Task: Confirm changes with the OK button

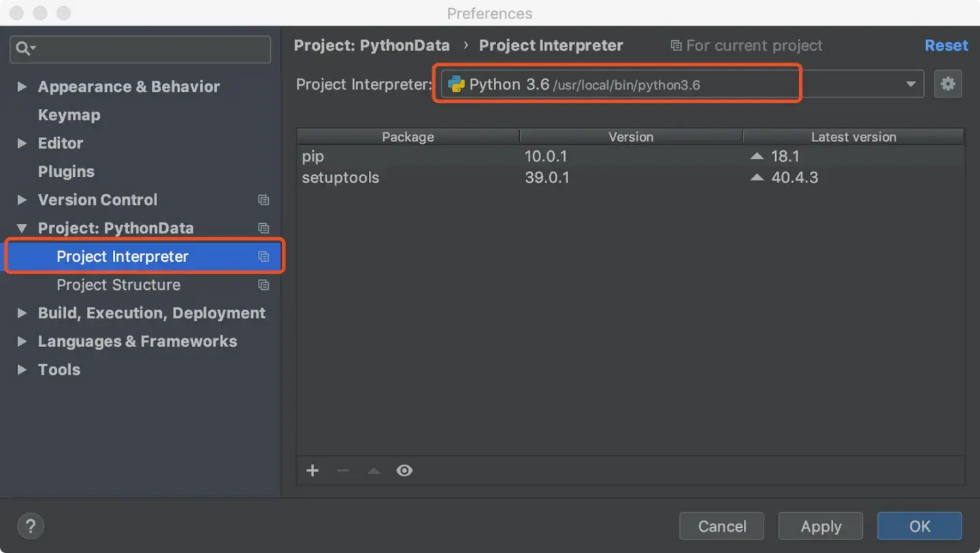Action: click(x=919, y=526)
